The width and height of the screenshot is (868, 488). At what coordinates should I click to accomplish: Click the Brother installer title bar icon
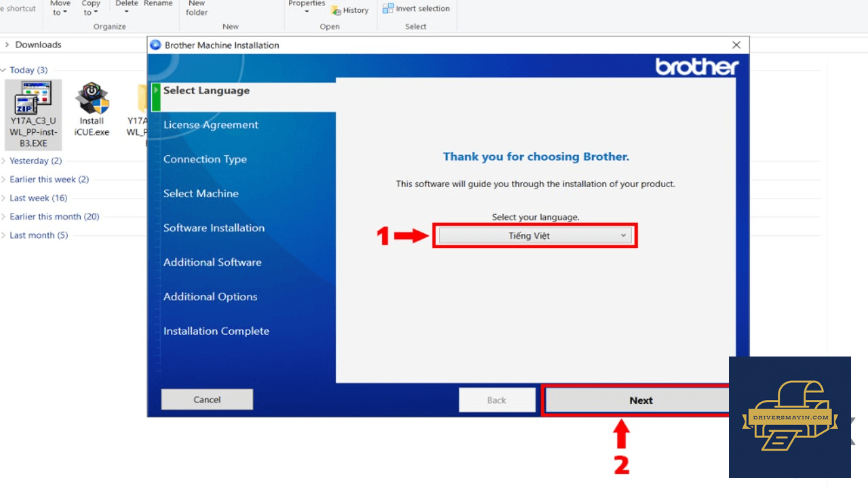[156, 45]
